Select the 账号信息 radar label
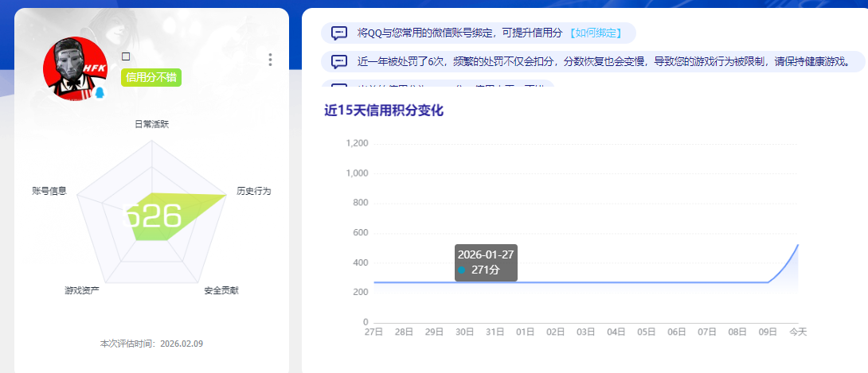Image resolution: width=868 pixels, height=373 pixels. click(49, 191)
